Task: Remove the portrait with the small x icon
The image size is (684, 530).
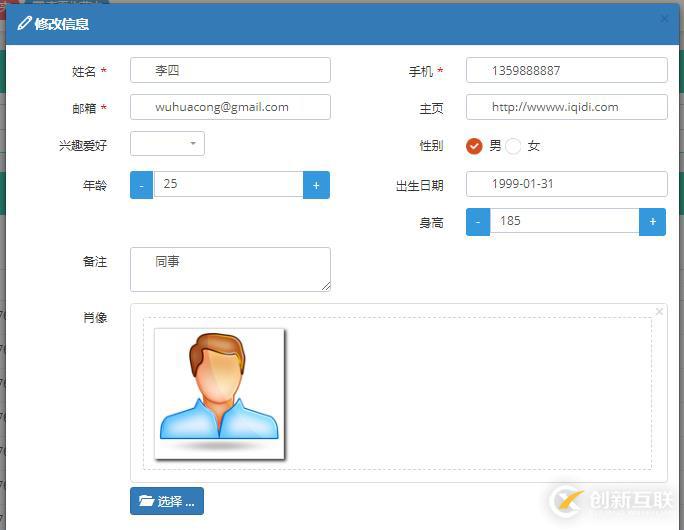Action: 659,311
